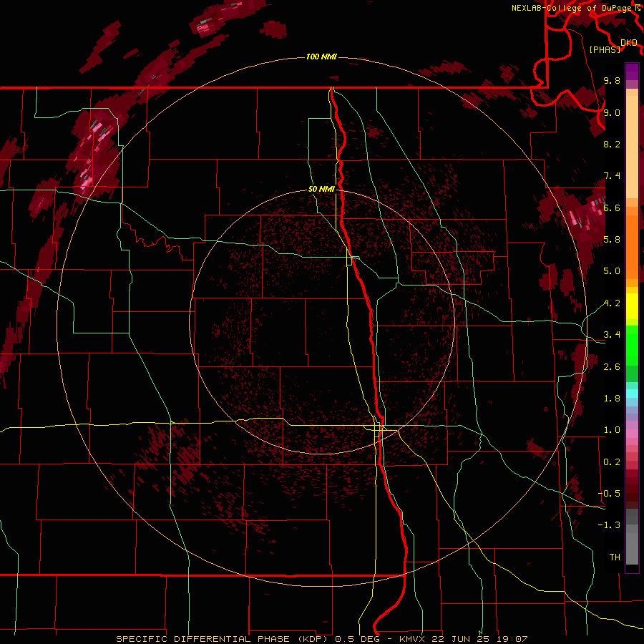Click the bright green segment of the color bar
This screenshot has width=644, height=644.
(632, 346)
